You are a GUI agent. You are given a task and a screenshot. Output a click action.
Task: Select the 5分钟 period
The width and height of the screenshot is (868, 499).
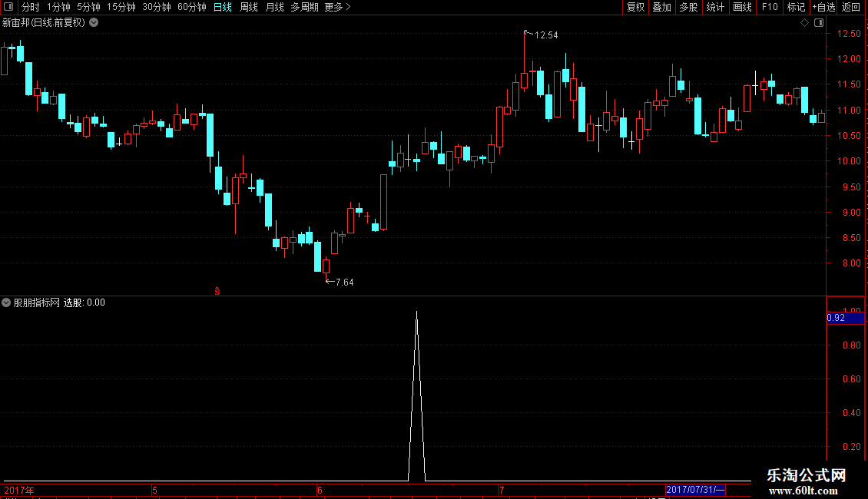click(x=88, y=7)
